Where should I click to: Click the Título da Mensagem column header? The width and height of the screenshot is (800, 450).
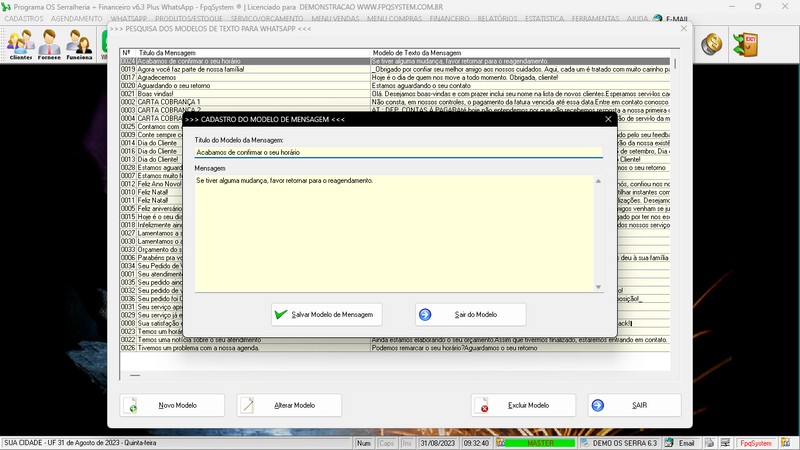click(x=253, y=53)
